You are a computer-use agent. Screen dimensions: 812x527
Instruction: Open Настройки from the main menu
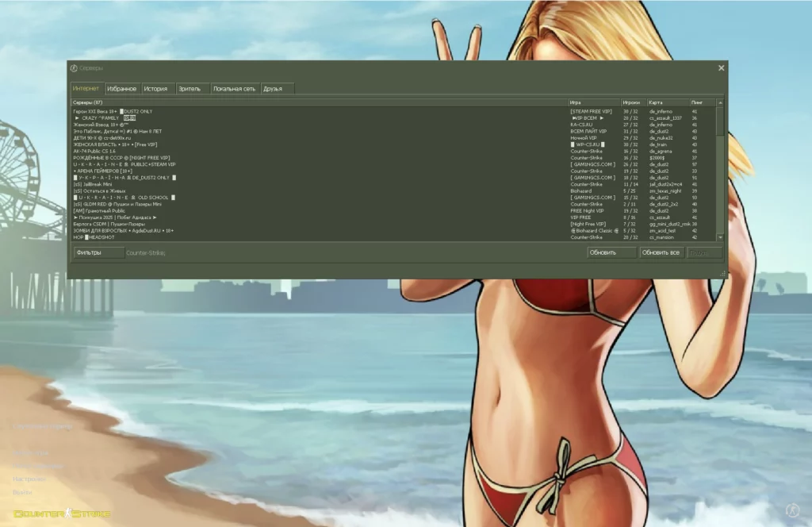coord(29,479)
